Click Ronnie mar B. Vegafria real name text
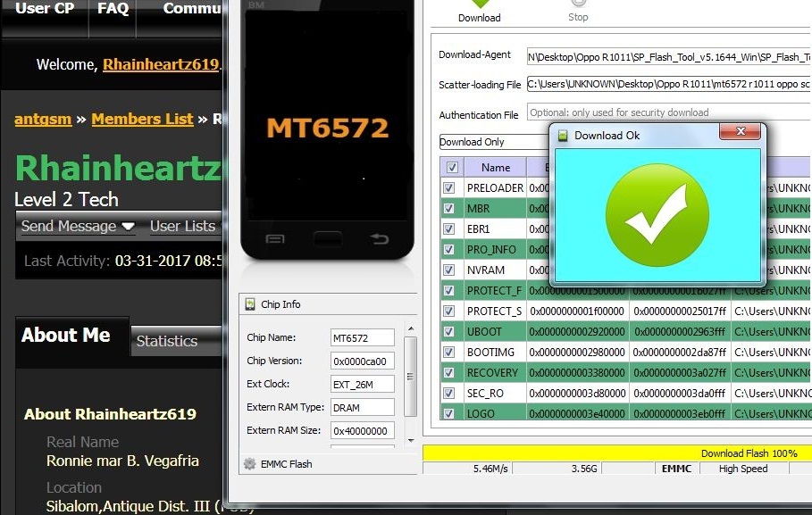The width and height of the screenshot is (812, 515). click(x=122, y=461)
